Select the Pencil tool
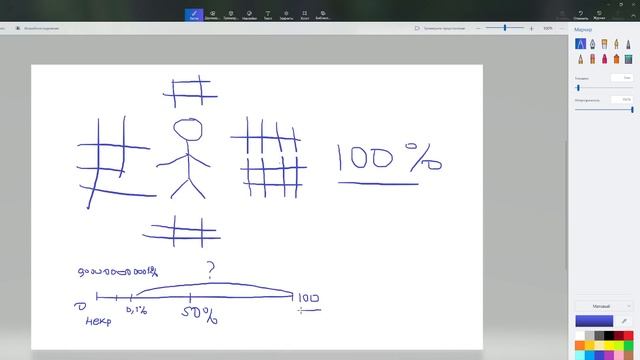The image size is (640, 360). point(580,59)
